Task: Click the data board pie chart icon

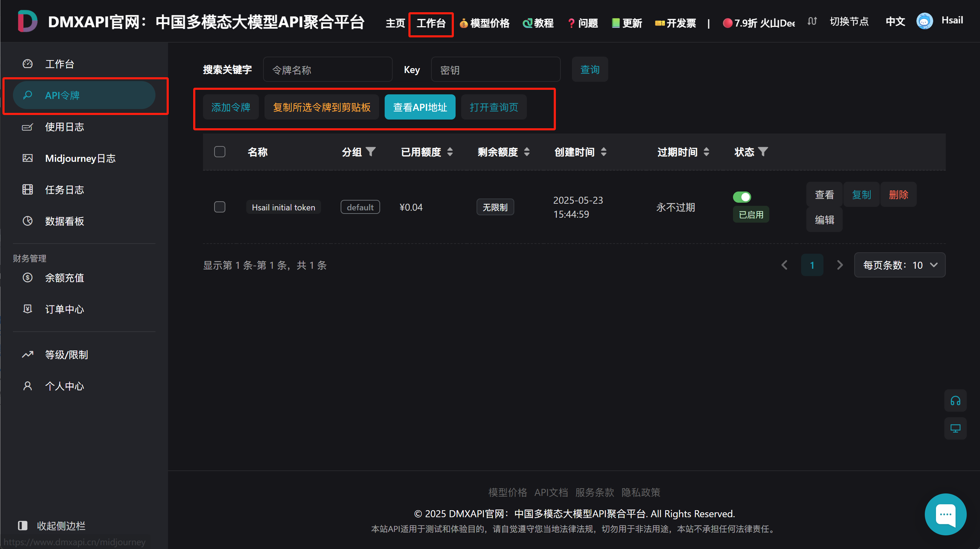Action: click(27, 221)
